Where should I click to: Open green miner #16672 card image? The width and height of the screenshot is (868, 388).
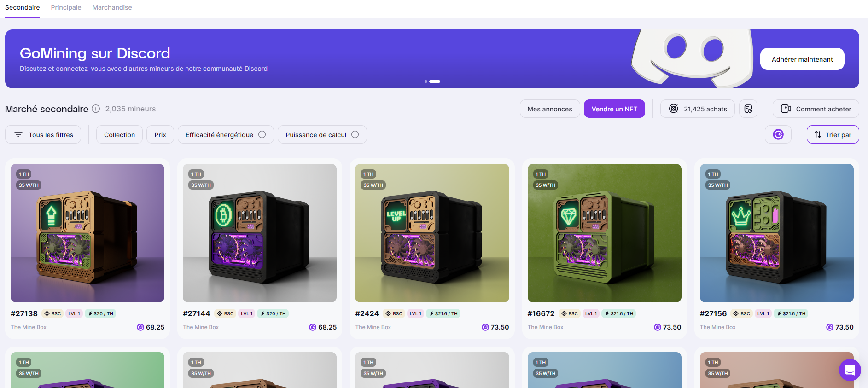click(x=604, y=233)
